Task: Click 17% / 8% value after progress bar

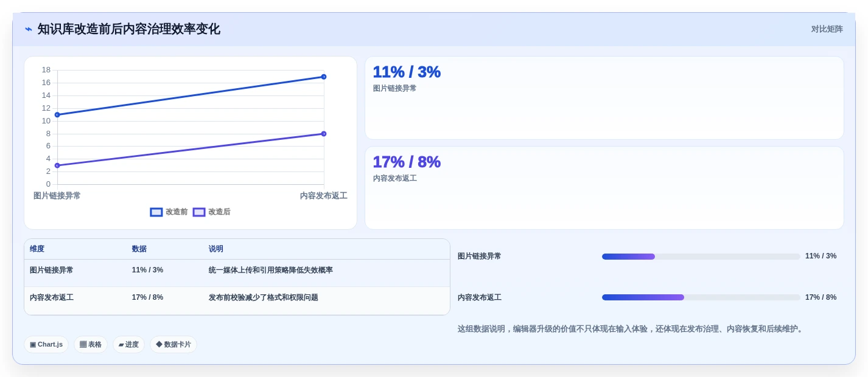Action: click(821, 297)
